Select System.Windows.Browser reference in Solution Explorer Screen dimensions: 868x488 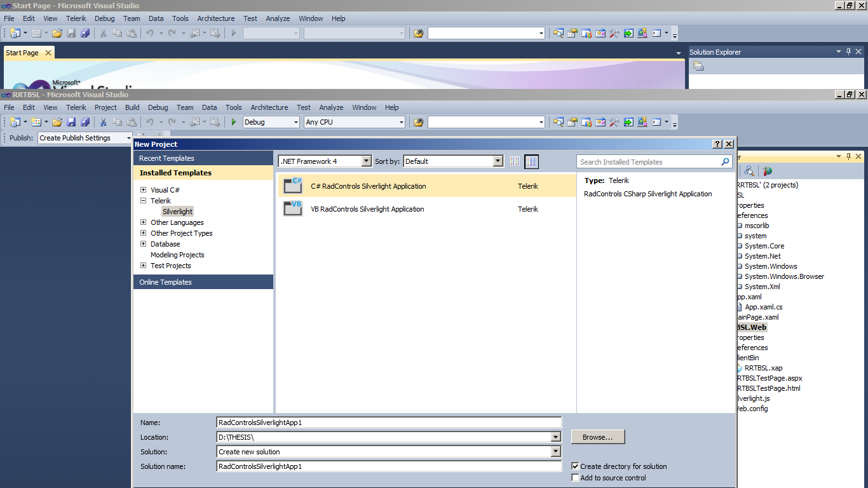pos(784,276)
